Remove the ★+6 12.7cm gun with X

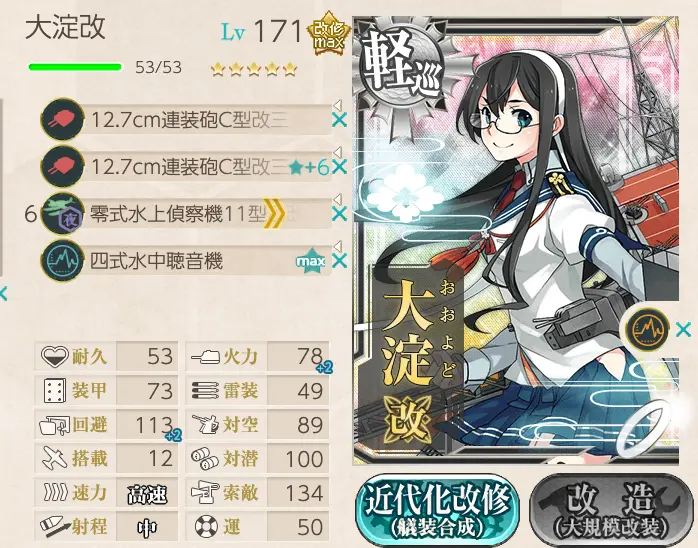click(339, 167)
